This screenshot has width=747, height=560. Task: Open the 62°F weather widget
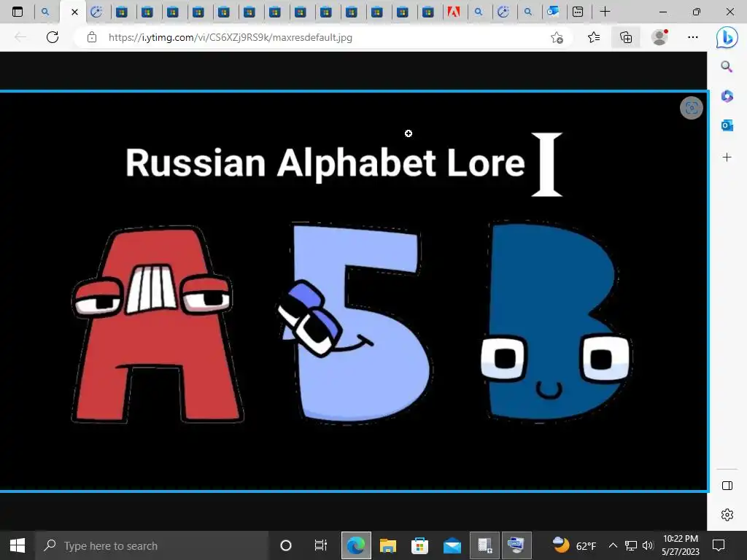pyautogui.click(x=575, y=545)
